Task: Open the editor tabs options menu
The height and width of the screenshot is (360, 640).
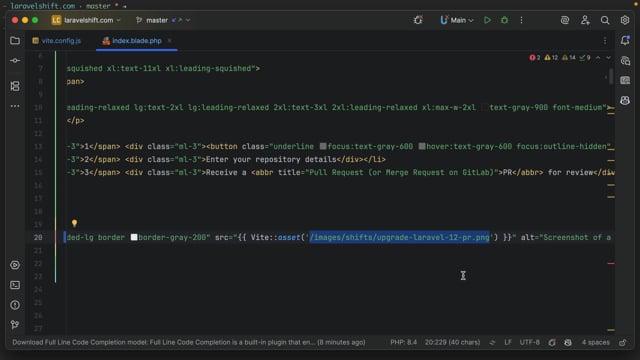Action: (605, 40)
